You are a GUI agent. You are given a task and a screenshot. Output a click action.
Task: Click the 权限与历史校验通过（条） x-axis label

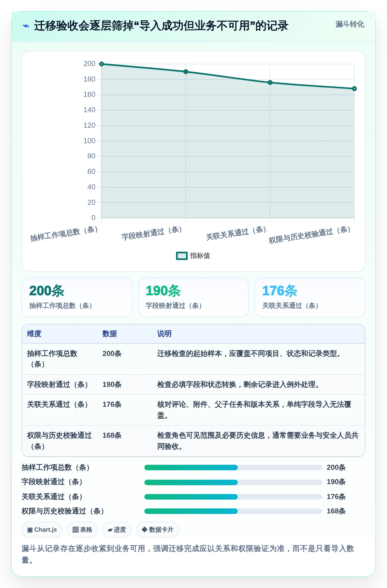[310, 235]
